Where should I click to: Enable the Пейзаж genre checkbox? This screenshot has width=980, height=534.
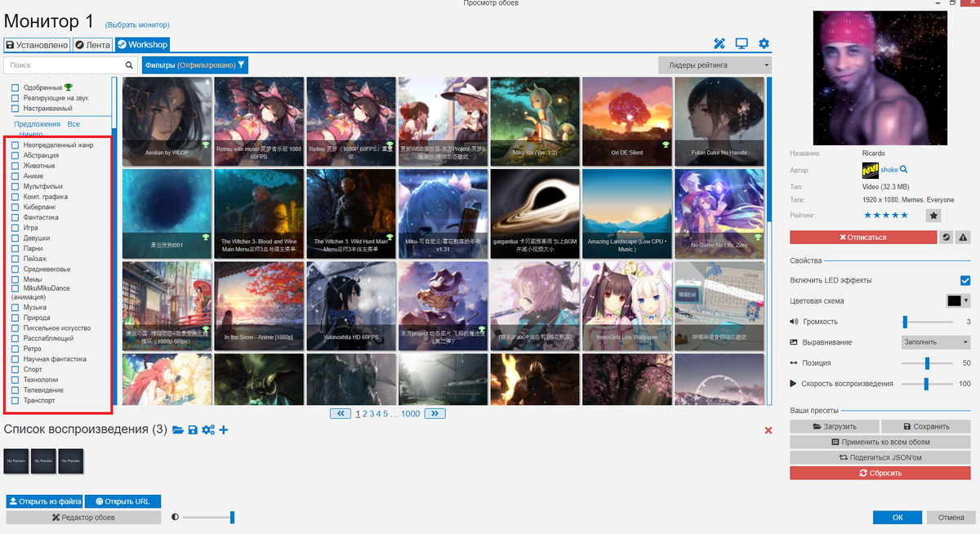coord(16,259)
